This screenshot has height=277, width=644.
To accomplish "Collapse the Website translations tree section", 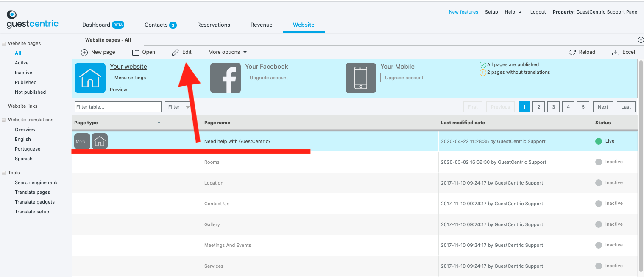I will tap(4, 120).
